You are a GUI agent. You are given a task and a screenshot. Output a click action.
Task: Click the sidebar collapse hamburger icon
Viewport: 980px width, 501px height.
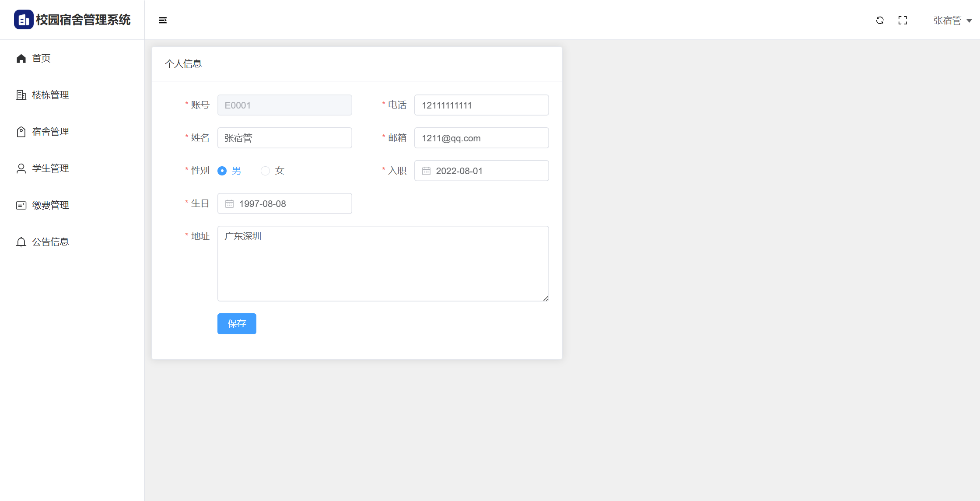163,20
